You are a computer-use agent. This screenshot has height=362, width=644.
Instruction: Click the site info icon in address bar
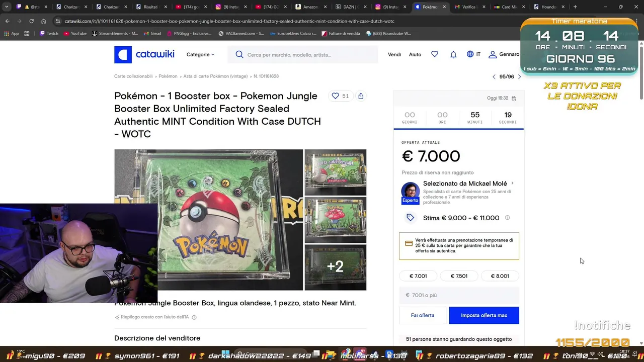58,21
